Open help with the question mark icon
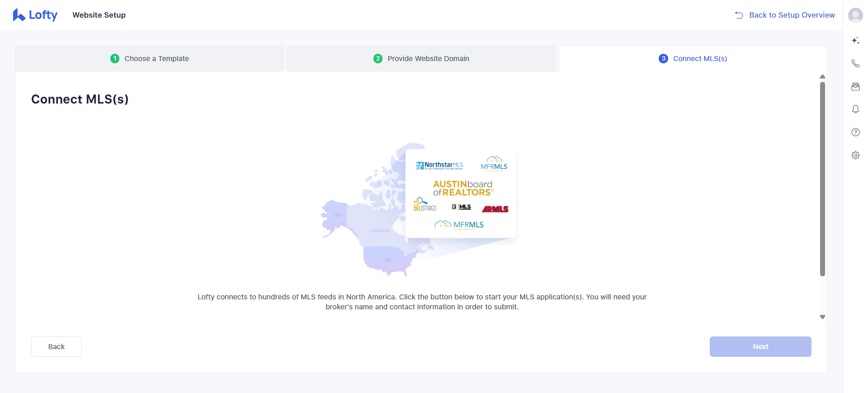The width and height of the screenshot is (868, 393). tap(855, 133)
